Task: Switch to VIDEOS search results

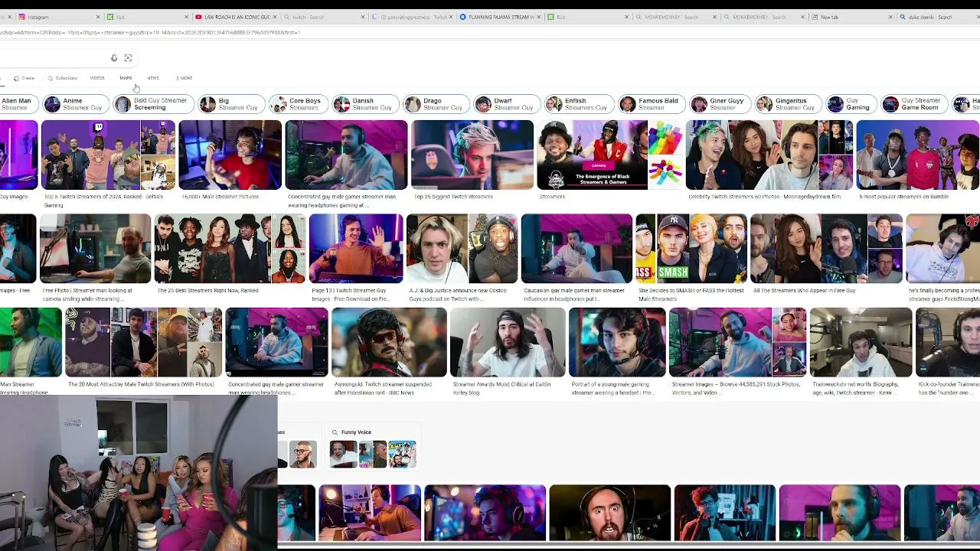Action: pos(97,78)
